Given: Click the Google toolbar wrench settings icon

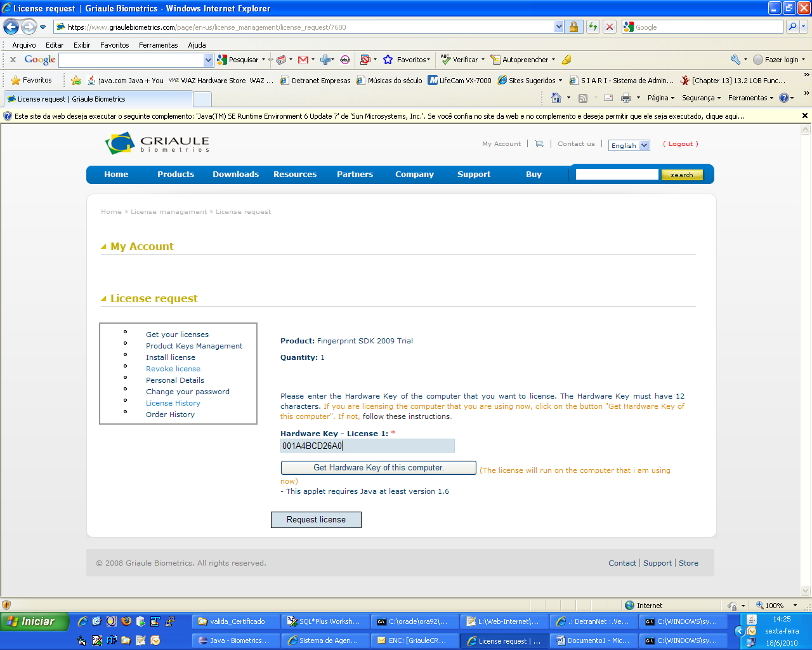Looking at the screenshot, I should pyautogui.click(x=735, y=60).
